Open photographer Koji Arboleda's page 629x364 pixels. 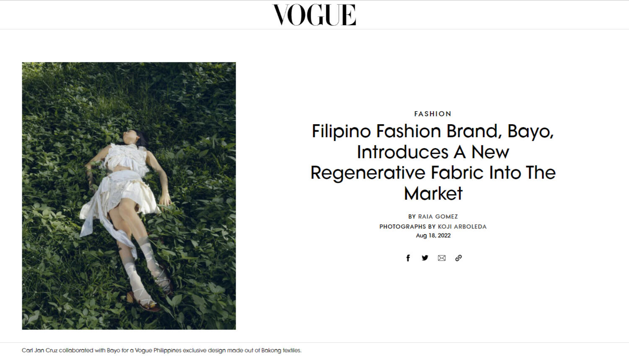462,226
